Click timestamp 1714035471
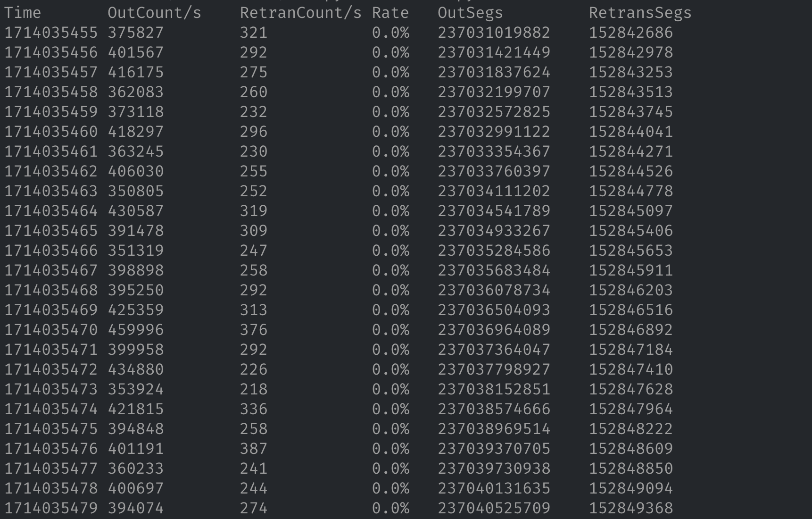The height and width of the screenshot is (519, 812). point(51,350)
